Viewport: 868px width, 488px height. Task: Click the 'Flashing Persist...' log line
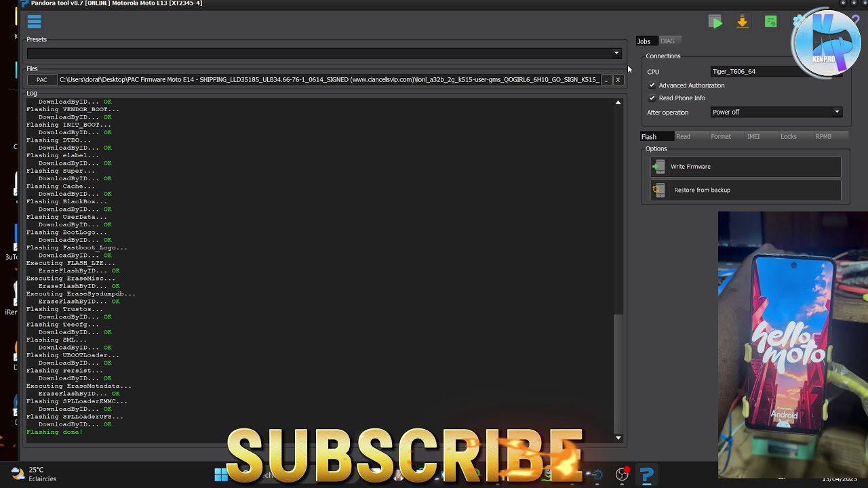tap(64, 371)
